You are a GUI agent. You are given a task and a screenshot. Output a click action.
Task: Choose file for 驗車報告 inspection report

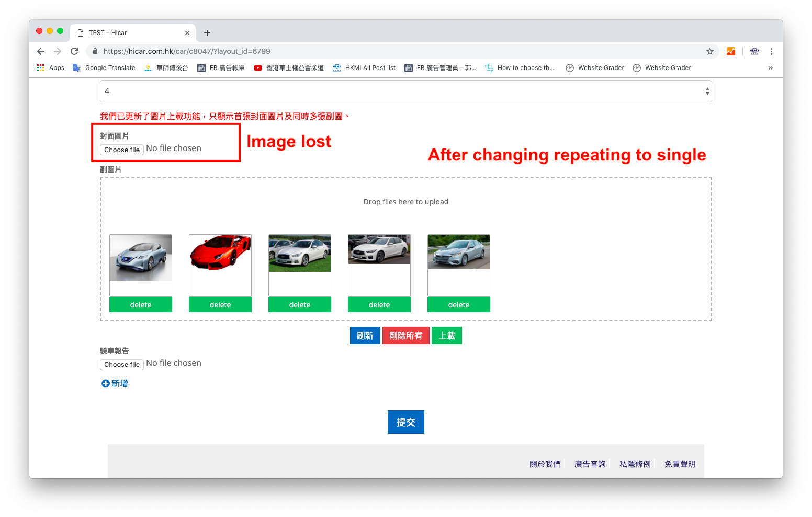point(122,364)
